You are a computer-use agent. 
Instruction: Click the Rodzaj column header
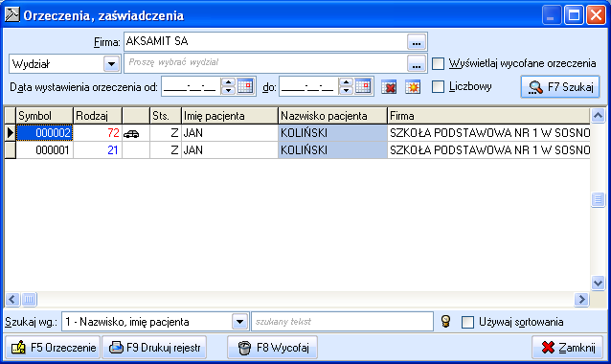[98, 116]
